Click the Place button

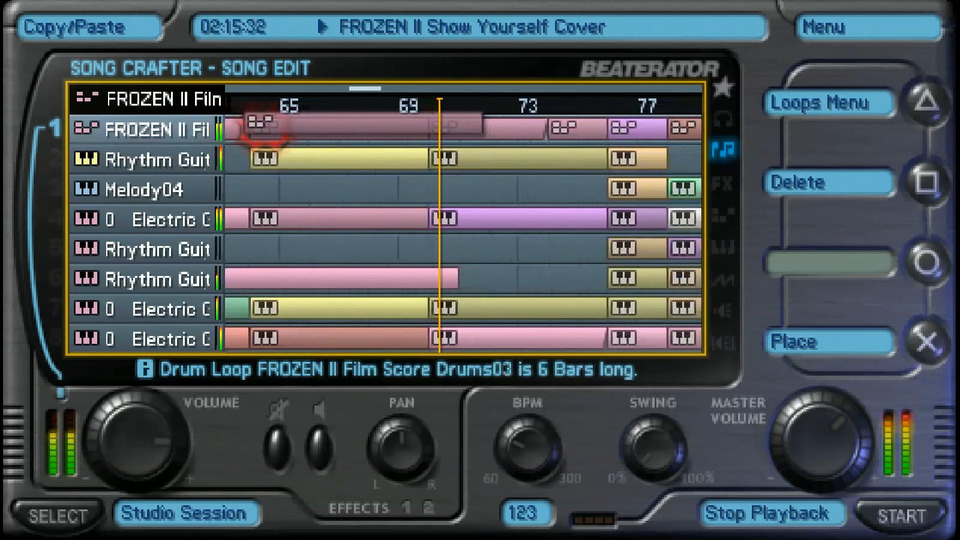pyautogui.click(x=829, y=342)
